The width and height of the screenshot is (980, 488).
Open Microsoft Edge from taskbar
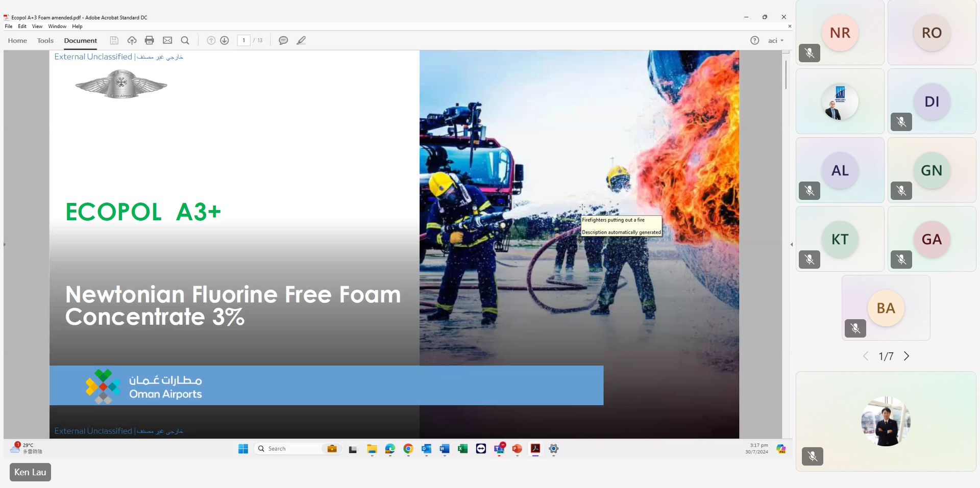[390, 449]
